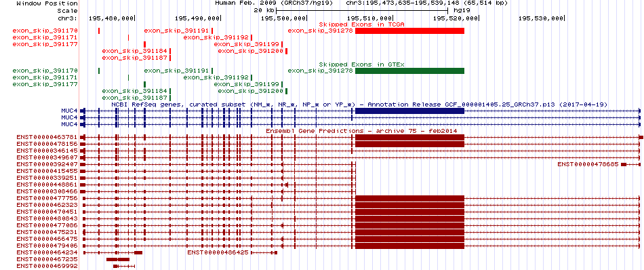Viewport: 644px width, 270px height.
Task: Click the Scale label
Action: [x=68, y=10]
